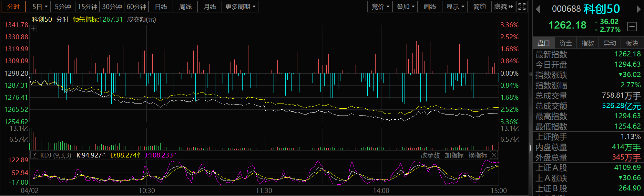Expand the 更多周期 dropdown menu
This screenshot has width=644, height=196.
240,7
